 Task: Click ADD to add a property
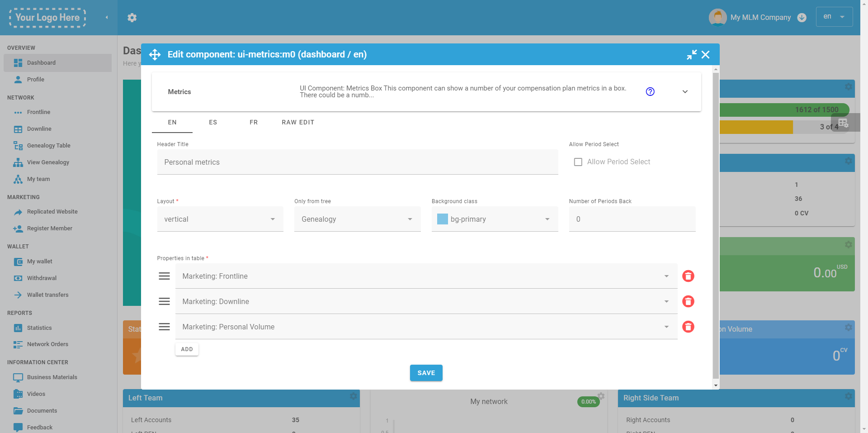(187, 349)
